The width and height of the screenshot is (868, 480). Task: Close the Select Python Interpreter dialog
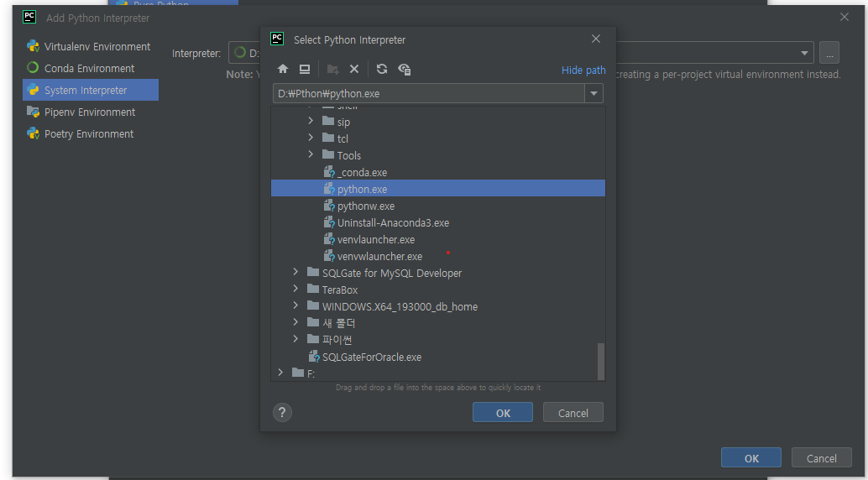596,39
